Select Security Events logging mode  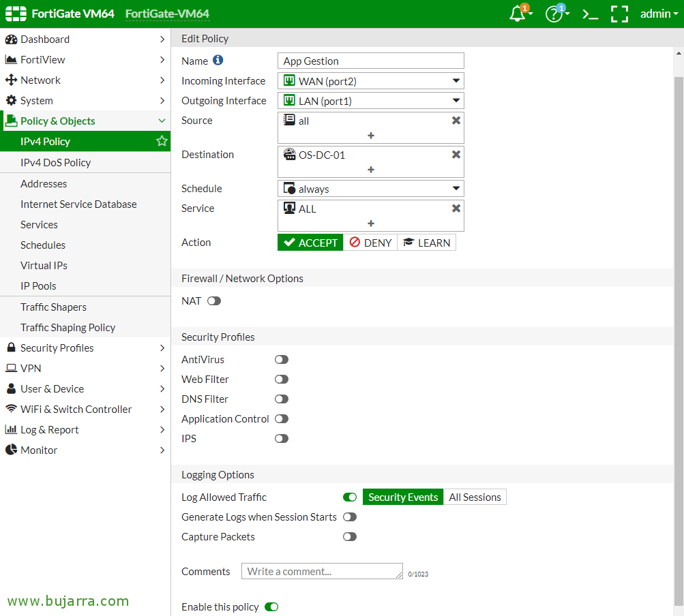(x=403, y=497)
